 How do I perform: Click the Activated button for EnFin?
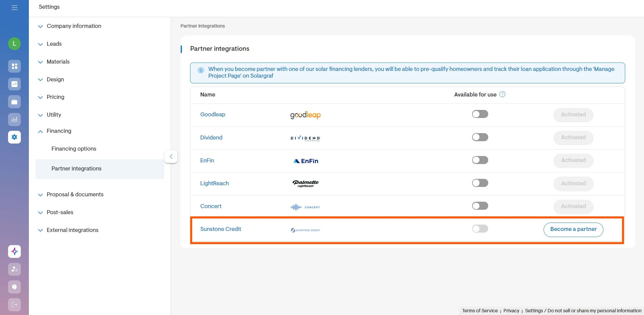[x=573, y=160]
